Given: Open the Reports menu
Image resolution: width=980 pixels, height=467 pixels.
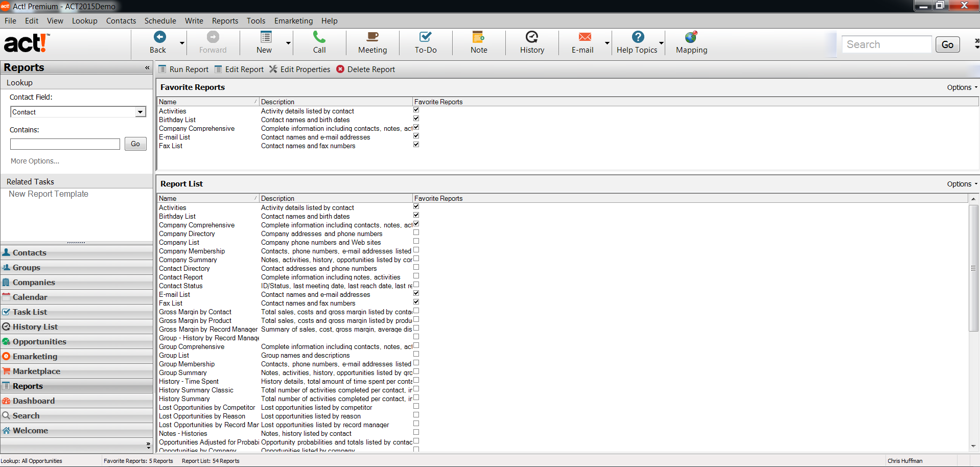Looking at the screenshot, I should (x=225, y=21).
